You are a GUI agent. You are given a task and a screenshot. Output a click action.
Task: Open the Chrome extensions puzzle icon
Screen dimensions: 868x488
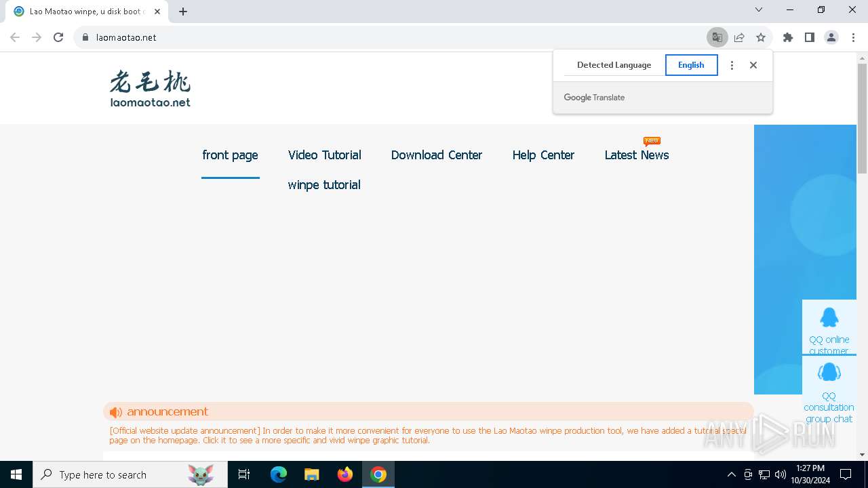coord(788,37)
